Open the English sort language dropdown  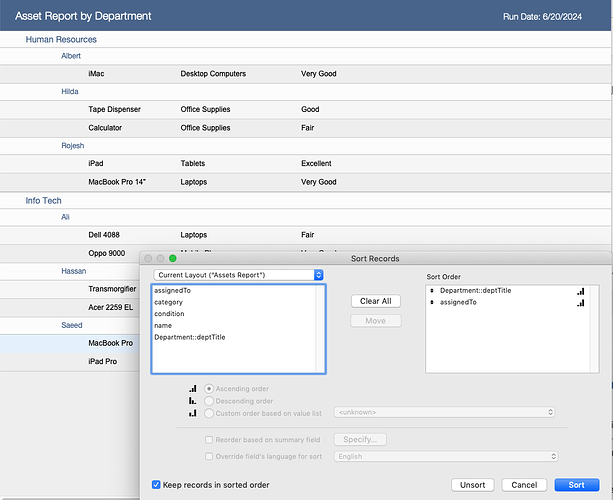pyautogui.click(x=445, y=456)
